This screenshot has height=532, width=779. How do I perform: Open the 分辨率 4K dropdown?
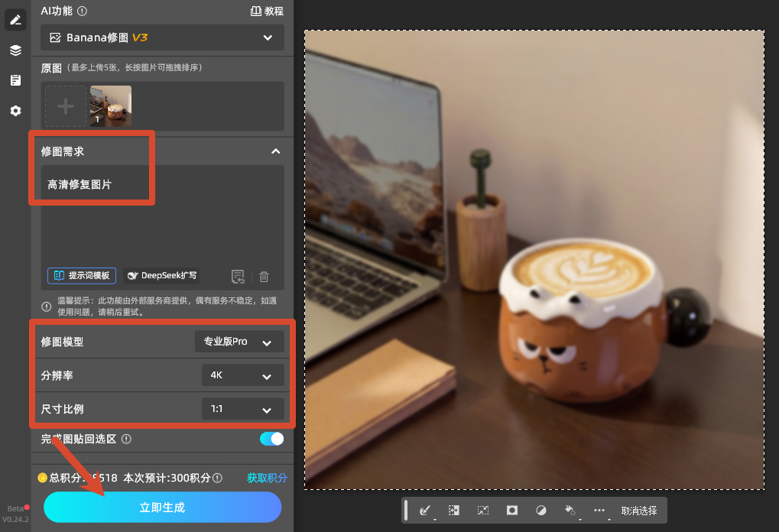243,375
